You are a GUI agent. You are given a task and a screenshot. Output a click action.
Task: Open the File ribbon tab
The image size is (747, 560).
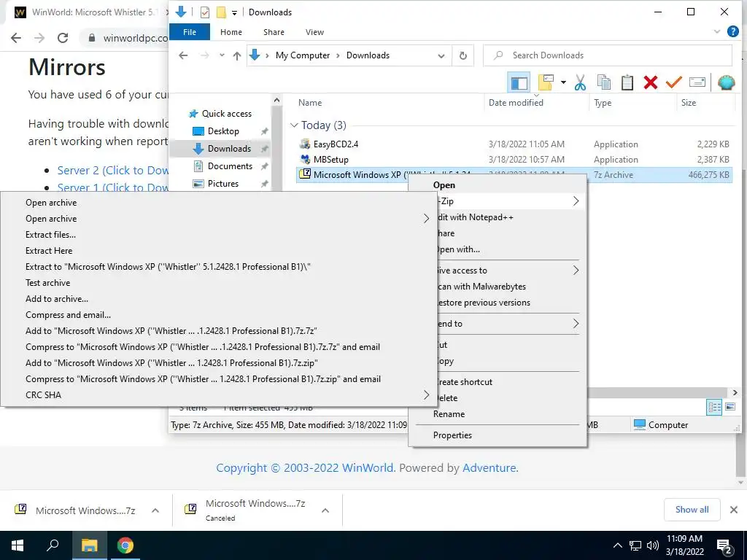[189, 32]
